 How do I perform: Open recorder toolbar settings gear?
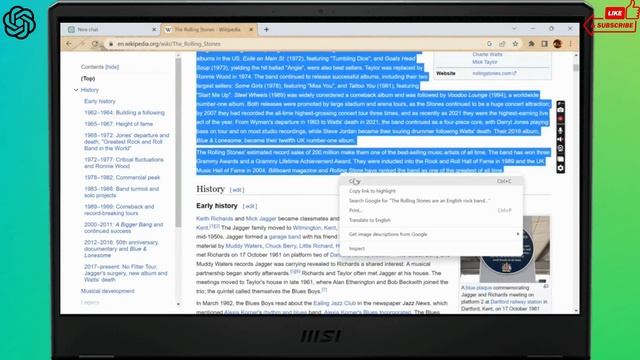560,168
